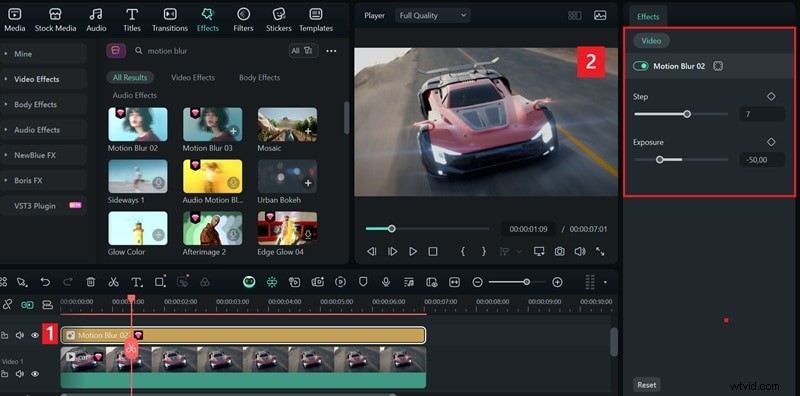Add a keyframe for Exposure

coord(771,142)
